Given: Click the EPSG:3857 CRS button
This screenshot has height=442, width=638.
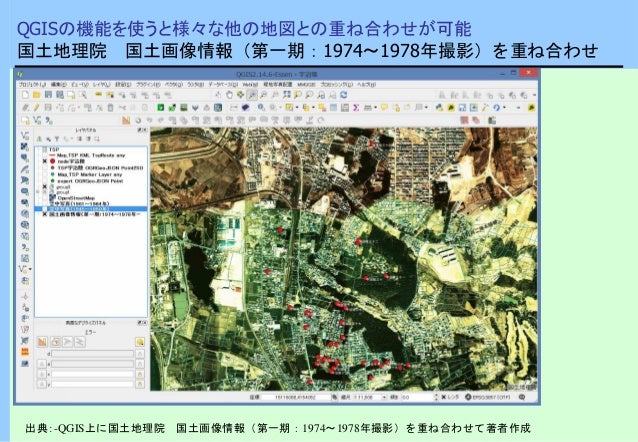Looking at the screenshot, I should click(x=487, y=397).
